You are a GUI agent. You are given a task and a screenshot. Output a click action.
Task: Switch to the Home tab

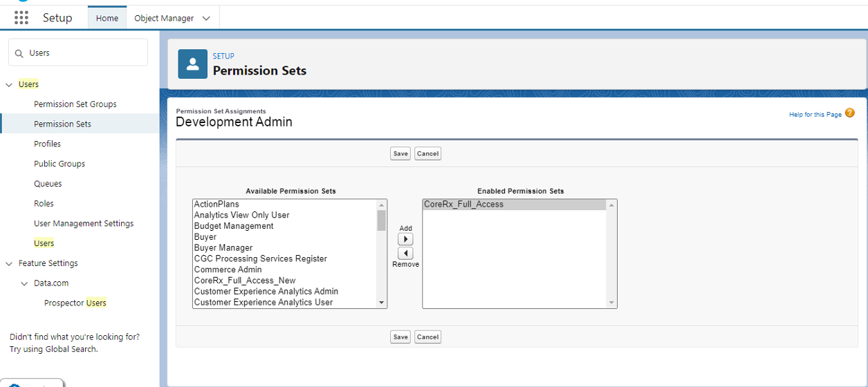click(x=107, y=19)
